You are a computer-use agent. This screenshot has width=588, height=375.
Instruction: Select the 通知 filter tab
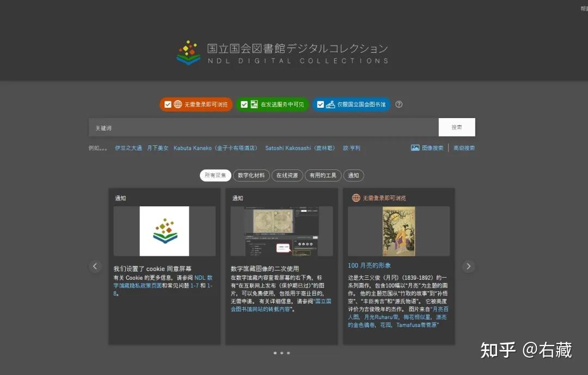pos(354,175)
